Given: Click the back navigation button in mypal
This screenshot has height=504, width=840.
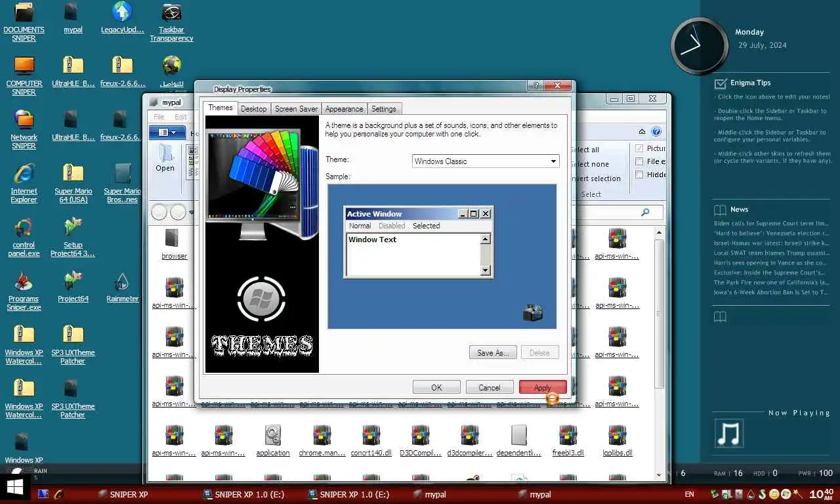Looking at the screenshot, I should (159, 212).
